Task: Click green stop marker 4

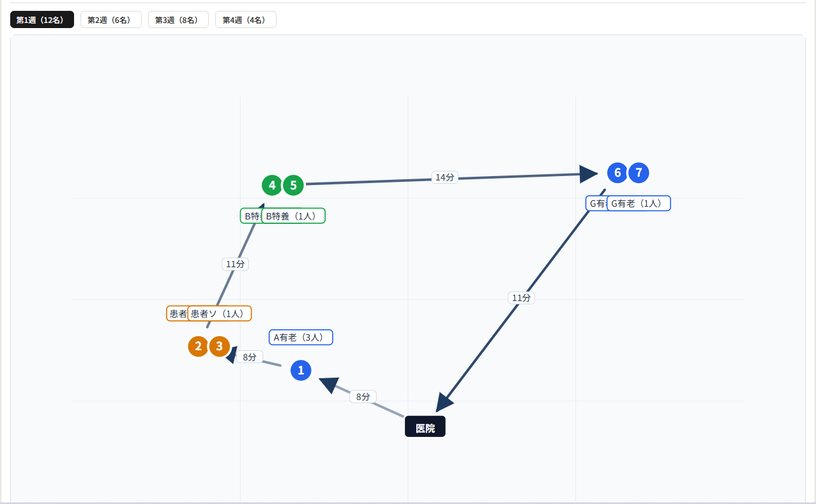Action: tap(272, 185)
